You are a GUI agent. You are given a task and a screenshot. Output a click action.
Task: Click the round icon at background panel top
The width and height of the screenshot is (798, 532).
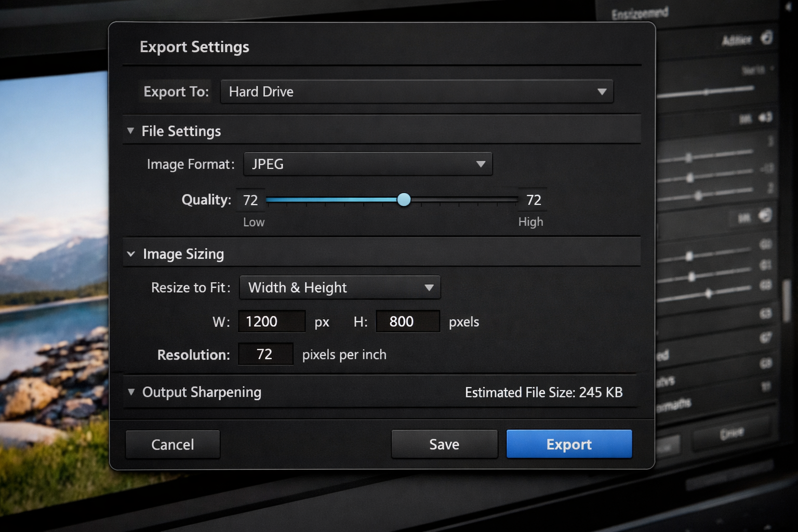(767, 37)
